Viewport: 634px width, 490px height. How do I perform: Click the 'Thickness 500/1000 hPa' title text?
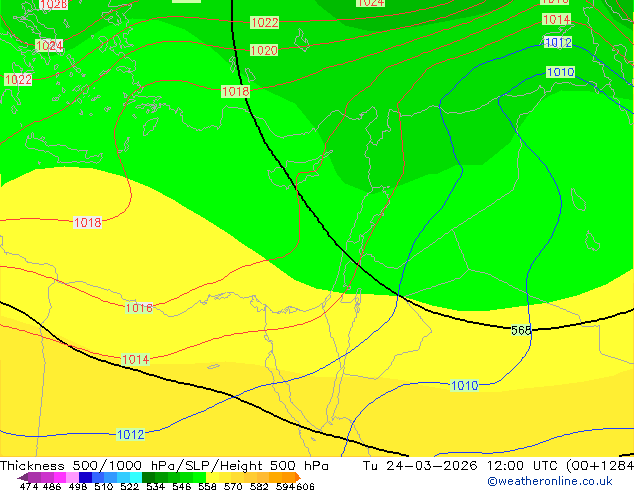tap(86, 466)
